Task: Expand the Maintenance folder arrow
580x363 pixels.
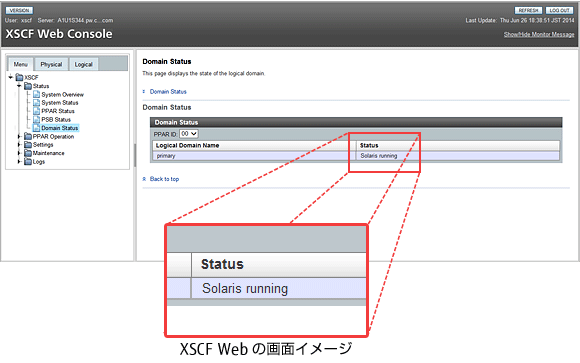Action: (19, 153)
